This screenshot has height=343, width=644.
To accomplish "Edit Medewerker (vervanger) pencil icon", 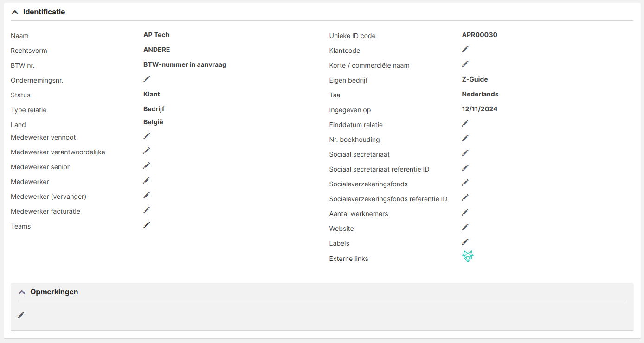I will (x=147, y=195).
